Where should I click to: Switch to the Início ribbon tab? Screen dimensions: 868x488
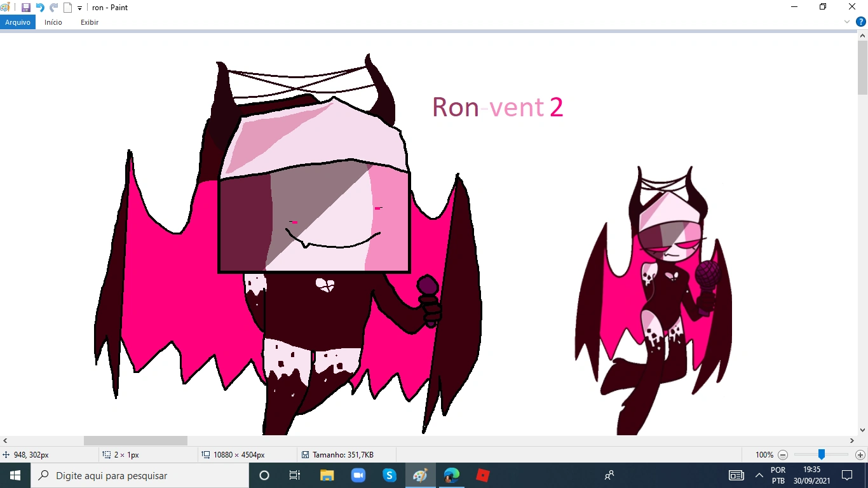(53, 22)
